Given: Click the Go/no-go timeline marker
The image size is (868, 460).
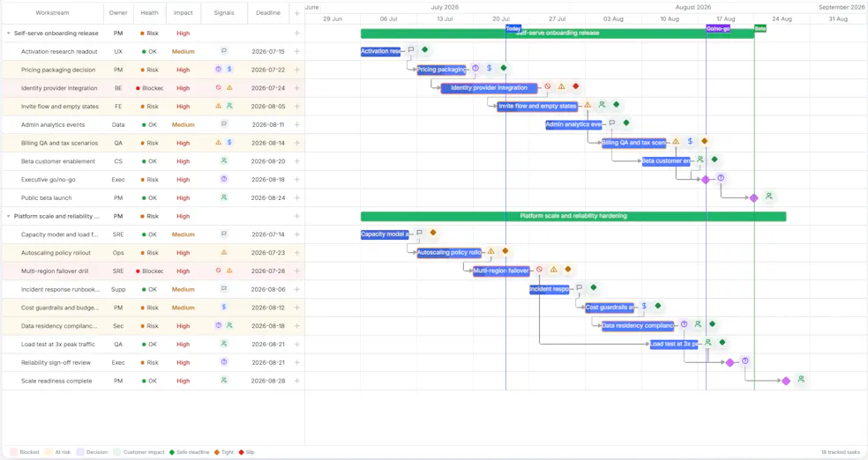Looking at the screenshot, I should coord(718,28).
